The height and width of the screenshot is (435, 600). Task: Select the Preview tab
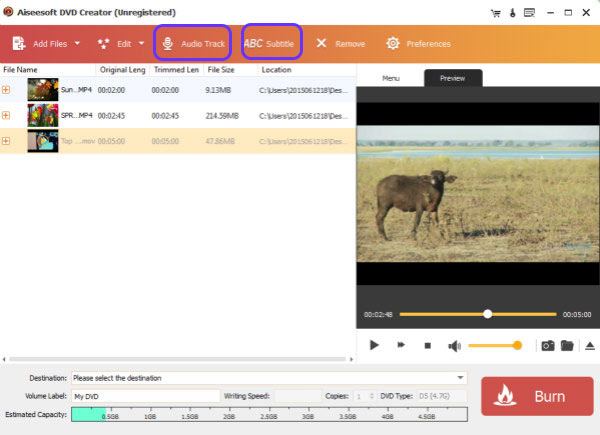coord(452,78)
